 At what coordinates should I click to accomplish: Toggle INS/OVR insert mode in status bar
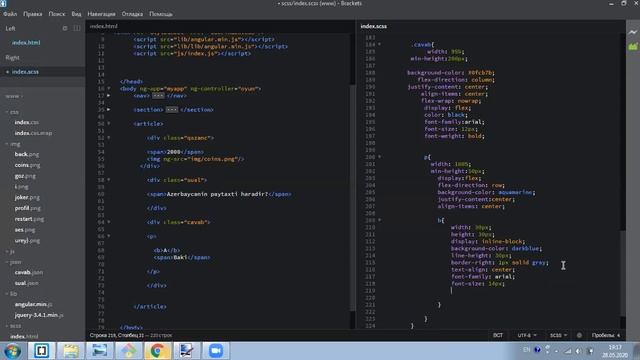click(498, 336)
